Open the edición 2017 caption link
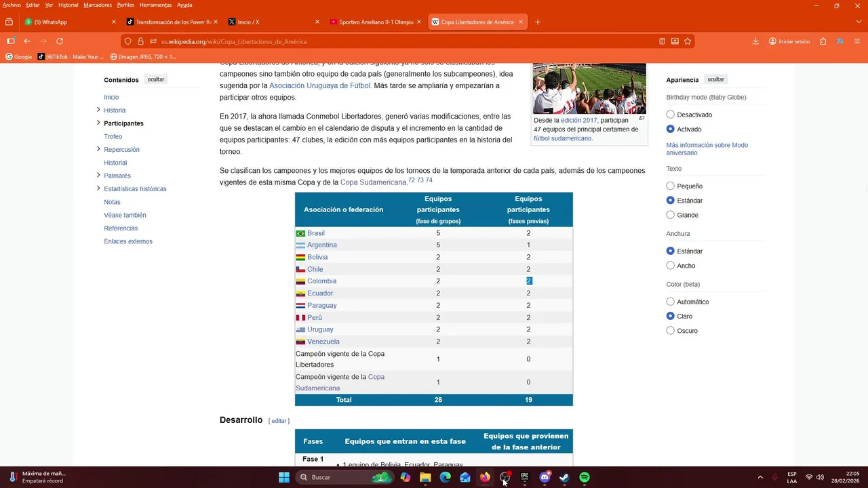This screenshot has width=868, height=488. point(579,120)
